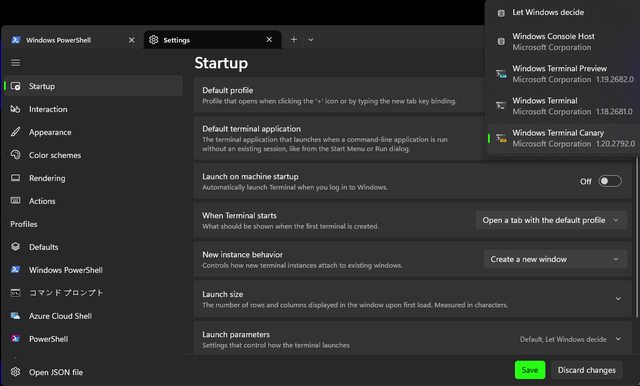Select the Azure Cloud Shell profile icon
The height and width of the screenshot is (386, 640).
pos(16,316)
